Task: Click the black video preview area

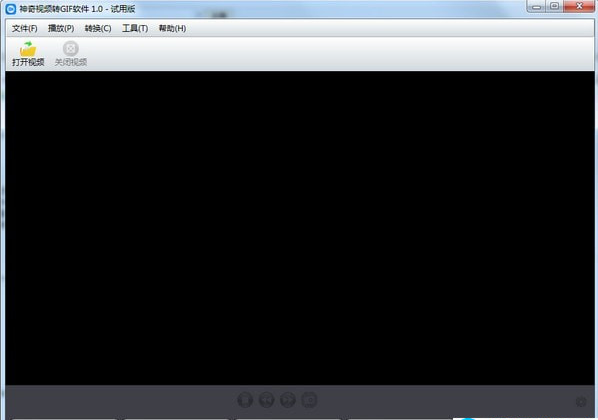Action: coord(300,228)
